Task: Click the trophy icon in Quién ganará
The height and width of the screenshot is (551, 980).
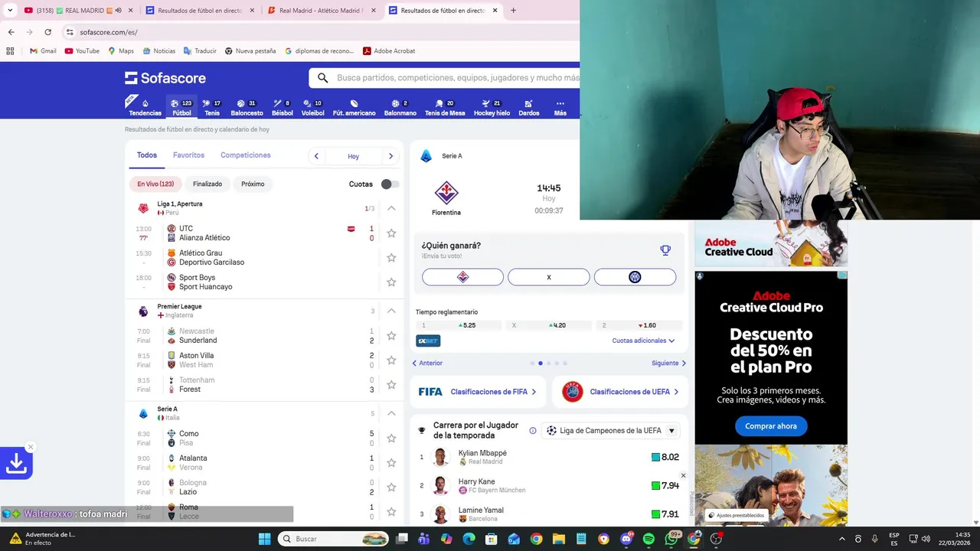Action: (x=665, y=250)
